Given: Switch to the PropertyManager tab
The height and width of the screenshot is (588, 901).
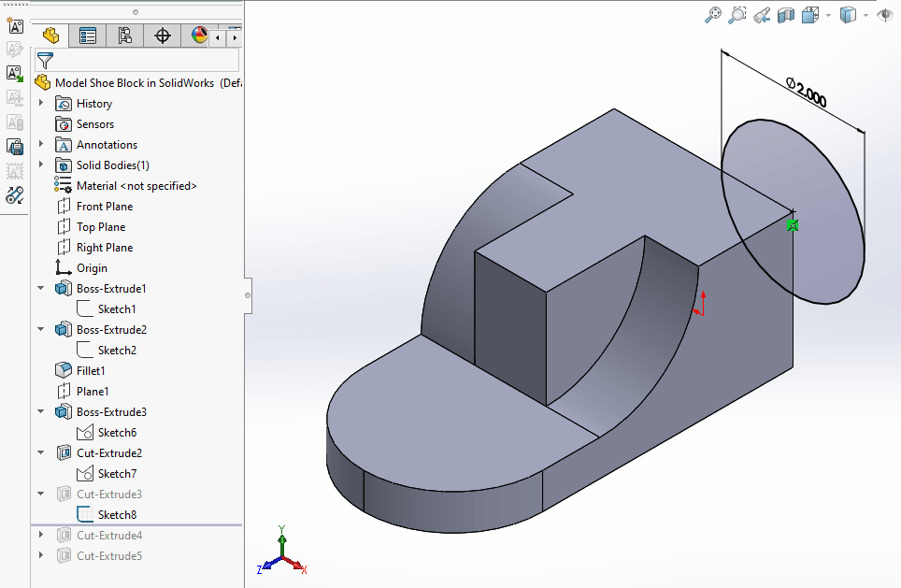Looking at the screenshot, I should [88, 36].
